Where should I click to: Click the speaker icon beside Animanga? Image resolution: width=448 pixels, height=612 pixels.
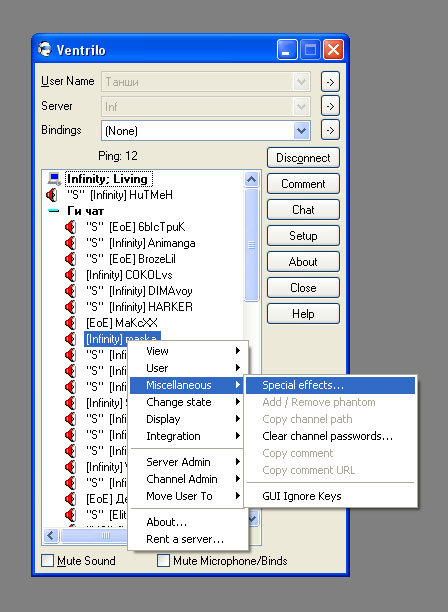(x=70, y=243)
